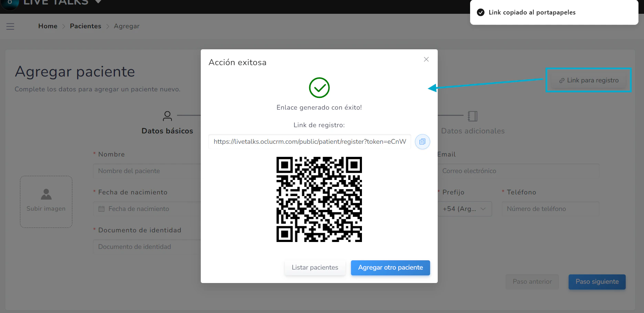
Task: Click the Subir imagen upload box
Action: pyautogui.click(x=46, y=202)
